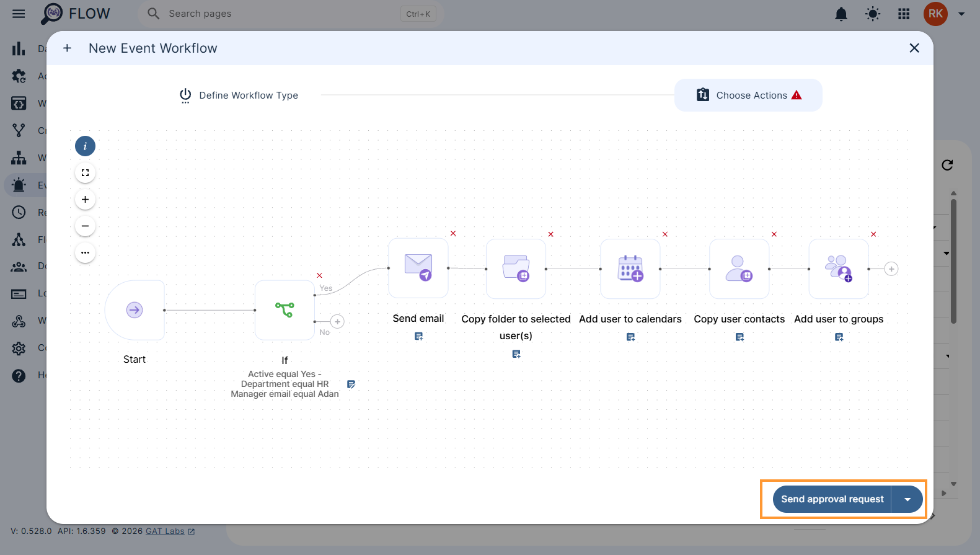Click the background page vertical scrollbar
This screenshot has width=980, height=555.
953,261
